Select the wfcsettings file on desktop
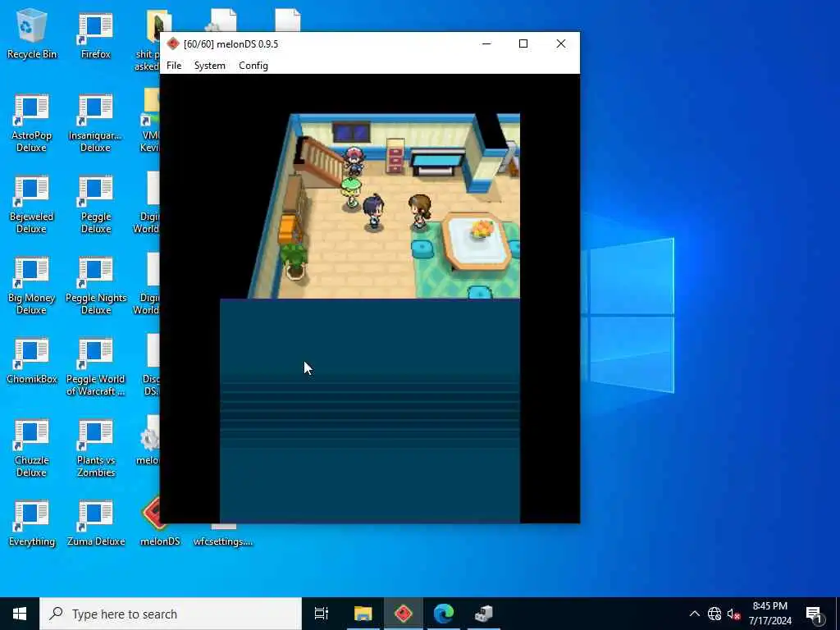 pos(223,536)
